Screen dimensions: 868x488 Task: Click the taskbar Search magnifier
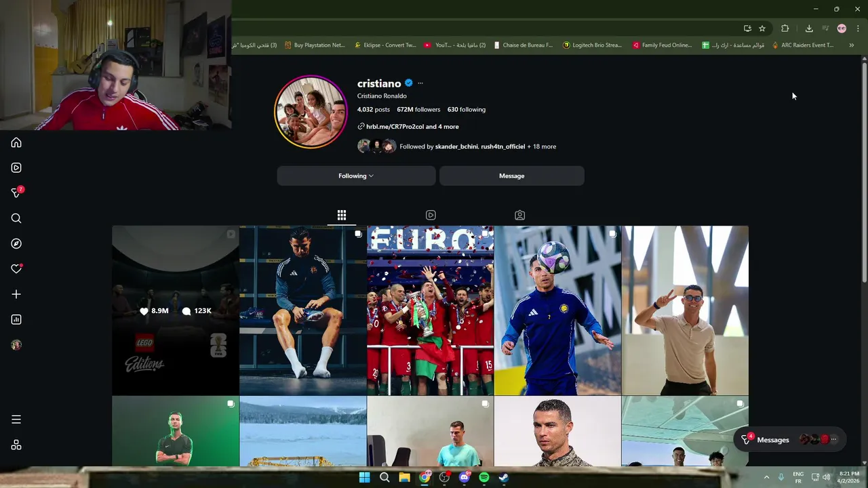click(384, 477)
